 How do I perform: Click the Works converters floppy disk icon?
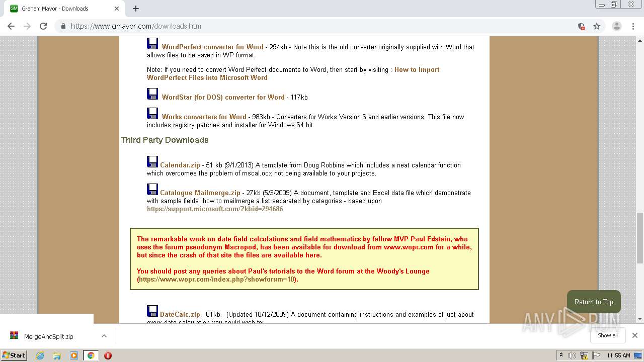(x=152, y=114)
